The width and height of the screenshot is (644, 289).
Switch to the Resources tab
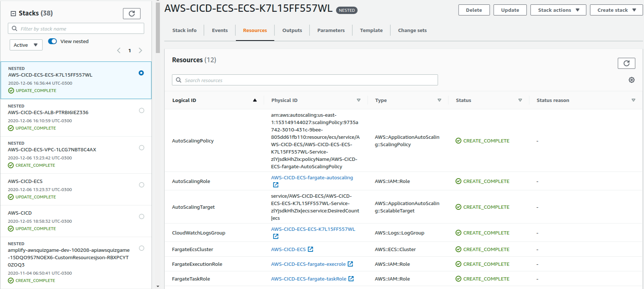click(x=255, y=30)
